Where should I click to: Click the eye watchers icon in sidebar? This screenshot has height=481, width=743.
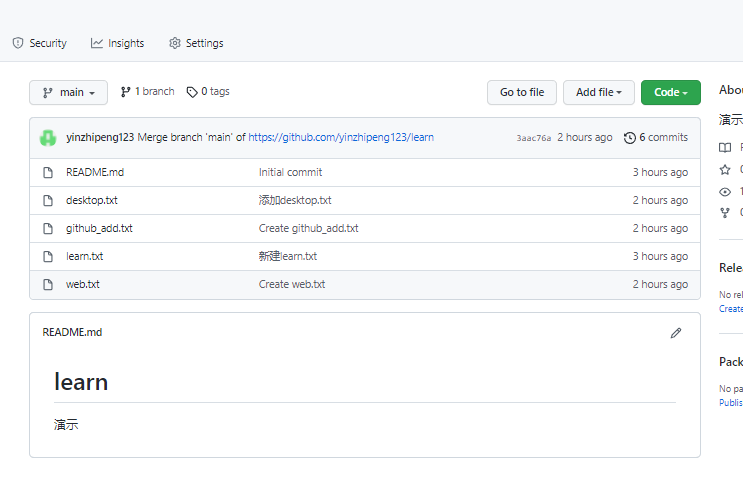click(725, 192)
